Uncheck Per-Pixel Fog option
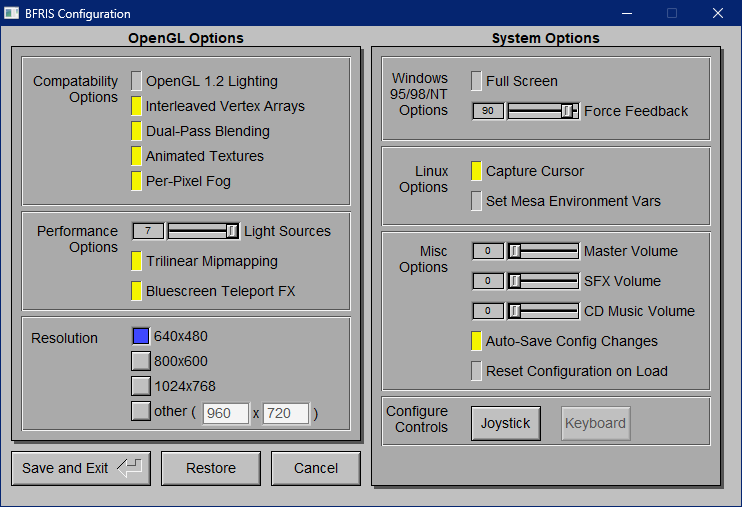Image resolution: width=742 pixels, height=507 pixels. coord(137,181)
